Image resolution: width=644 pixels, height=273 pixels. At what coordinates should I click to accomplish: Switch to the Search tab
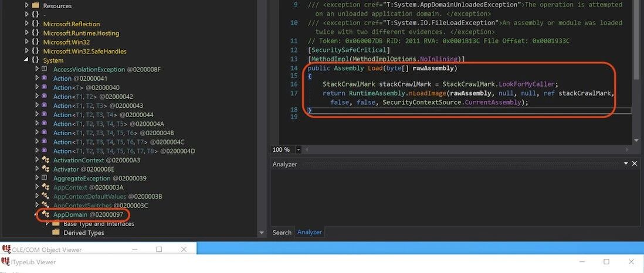tap(282, 233)
